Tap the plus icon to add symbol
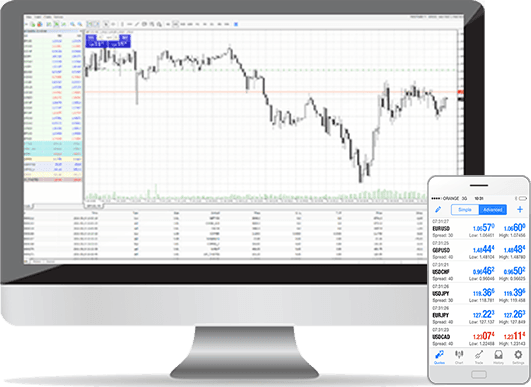The height and width of the screenshot is (387, 531). click(x=520, y=210)
